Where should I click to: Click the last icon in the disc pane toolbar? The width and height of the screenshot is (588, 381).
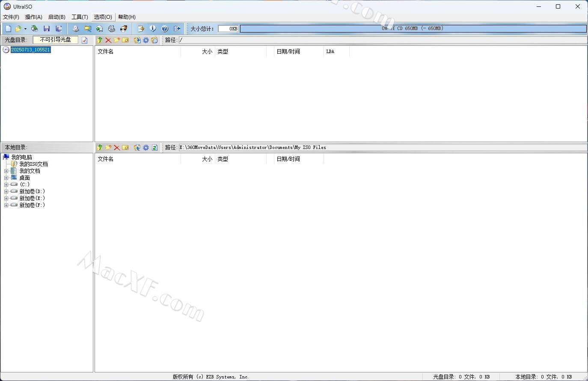pos(154,40)
